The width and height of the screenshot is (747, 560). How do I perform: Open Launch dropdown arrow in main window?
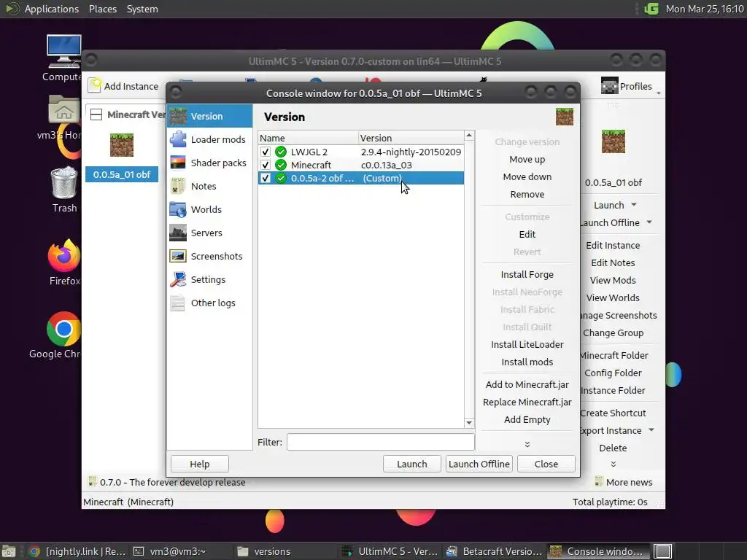(x=634, y=205)
